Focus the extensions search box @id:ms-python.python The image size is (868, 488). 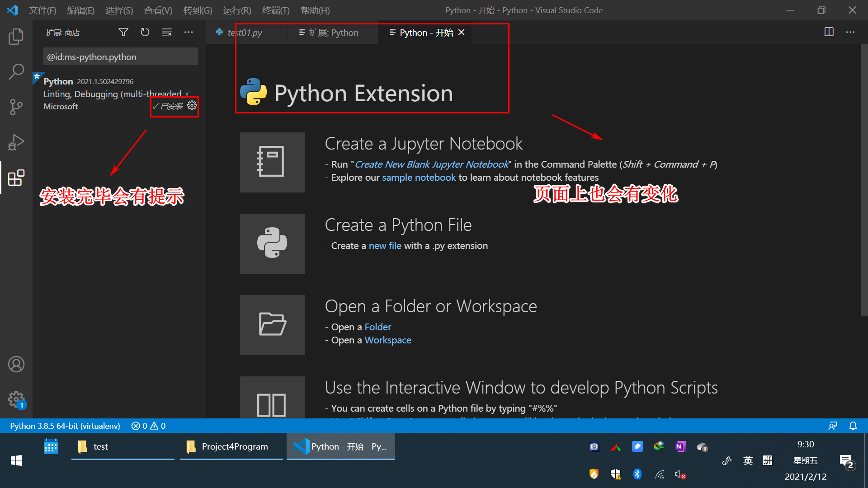click(121, 57)
